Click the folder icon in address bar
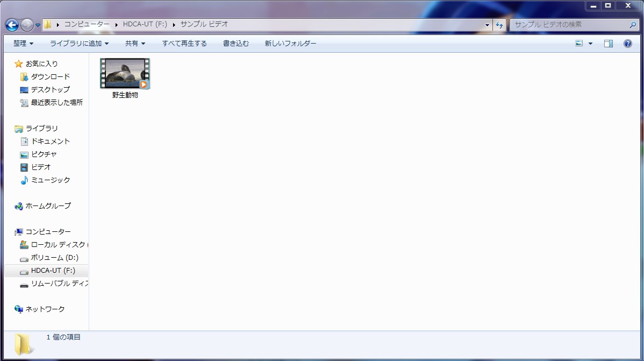Screen dimensions: 644x361 pos(48,24)
